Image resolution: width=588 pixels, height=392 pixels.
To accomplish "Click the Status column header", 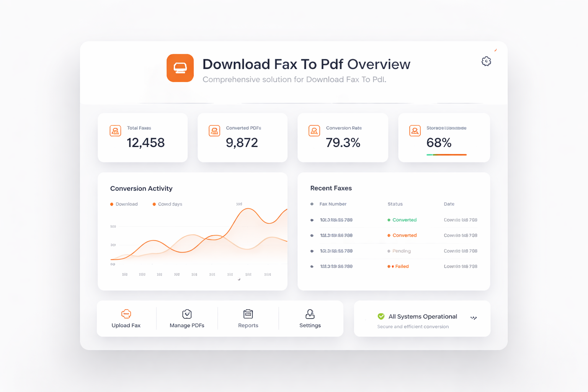I will (x=395, y=204).
